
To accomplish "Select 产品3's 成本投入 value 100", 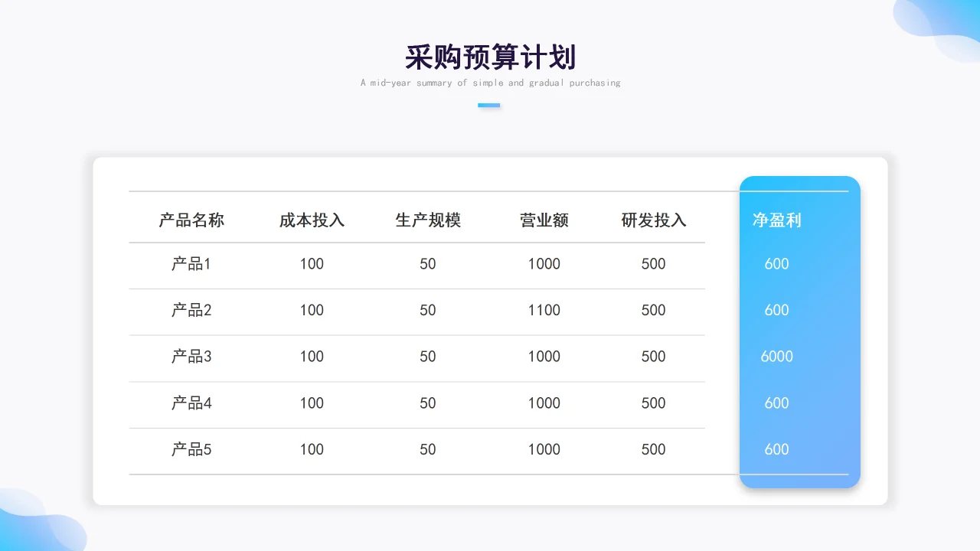I will coord(312,357).
